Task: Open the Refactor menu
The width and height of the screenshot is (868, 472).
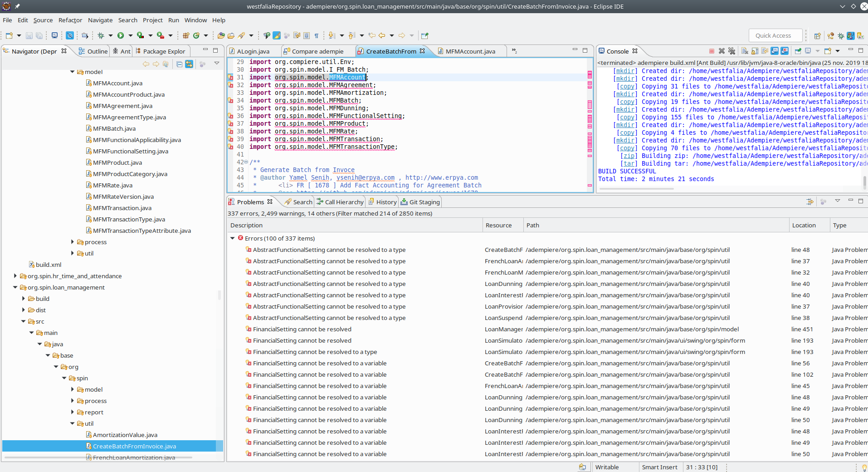Action: pyautogui.click(x=70, y=20)
